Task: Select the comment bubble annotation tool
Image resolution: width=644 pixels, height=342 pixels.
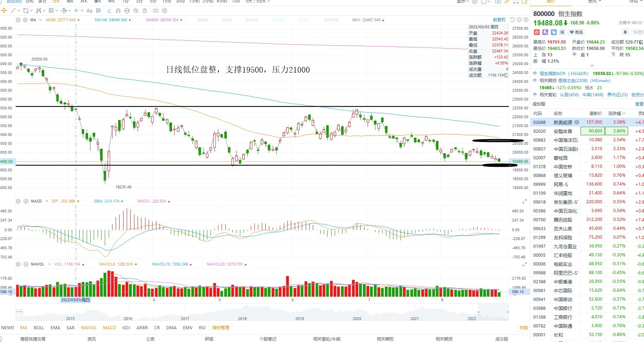Action: click(x=98, y=11)
